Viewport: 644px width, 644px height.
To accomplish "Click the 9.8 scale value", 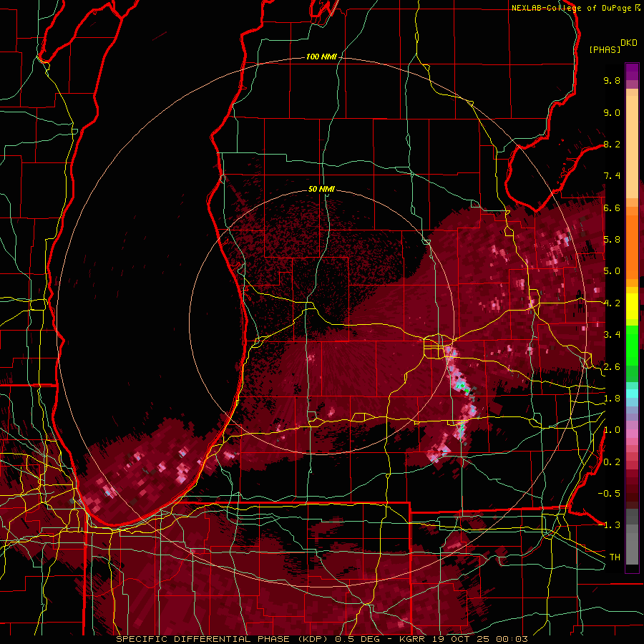I will pos(612,80).
